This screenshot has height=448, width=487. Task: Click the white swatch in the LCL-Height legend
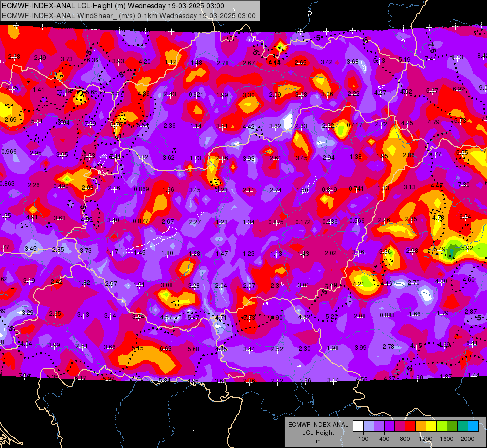click(358, 426)
